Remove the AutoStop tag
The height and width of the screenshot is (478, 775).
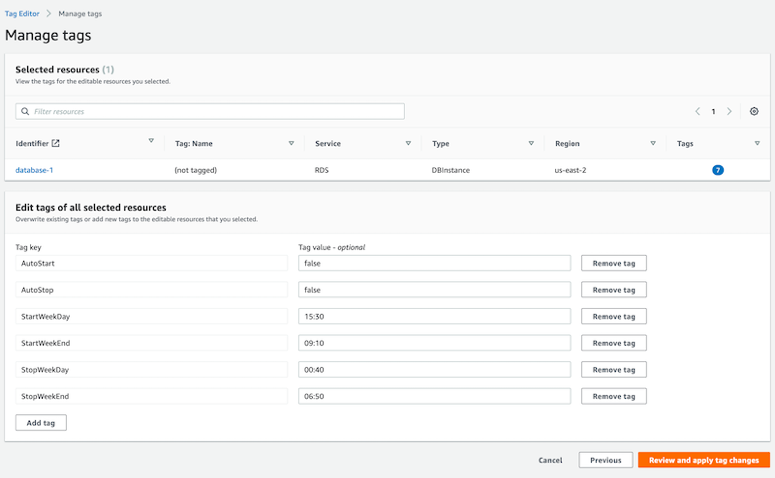[x=614, y=290]
